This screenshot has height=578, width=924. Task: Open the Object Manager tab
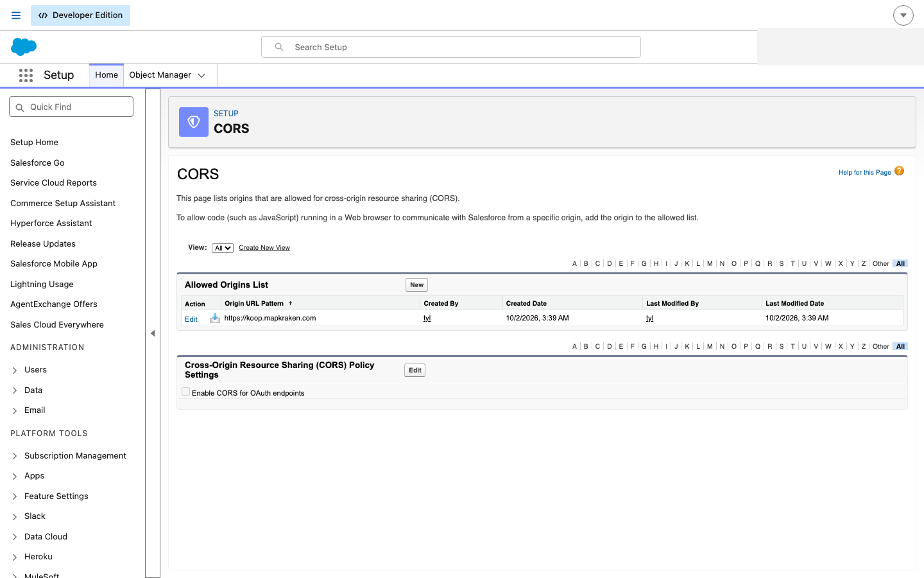(160, 75)
